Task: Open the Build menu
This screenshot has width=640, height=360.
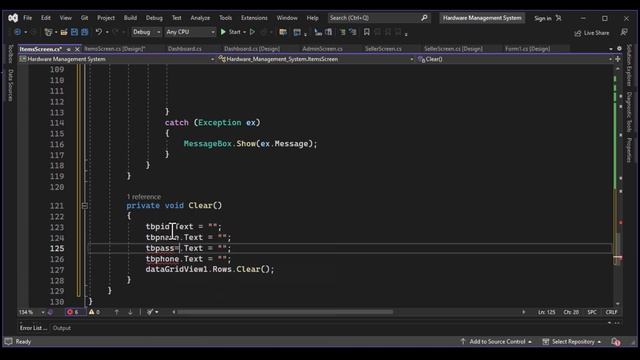Action: pyautogui.click(x=130, y=18)
